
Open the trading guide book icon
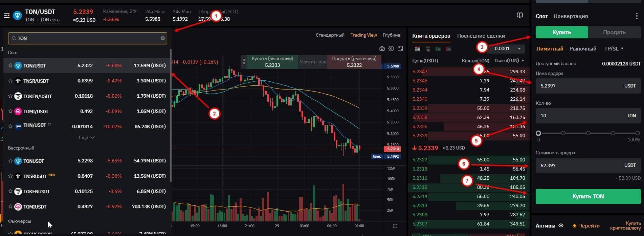(520, 15)
